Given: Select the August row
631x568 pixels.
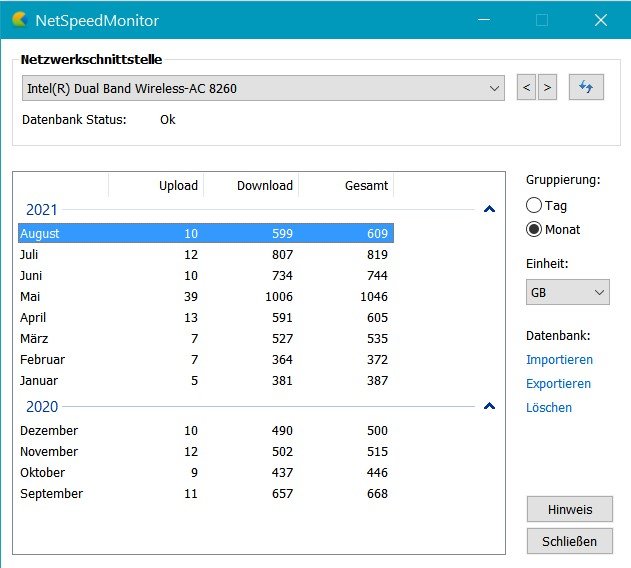Looking at the screenshot, I should coord(206,233).
